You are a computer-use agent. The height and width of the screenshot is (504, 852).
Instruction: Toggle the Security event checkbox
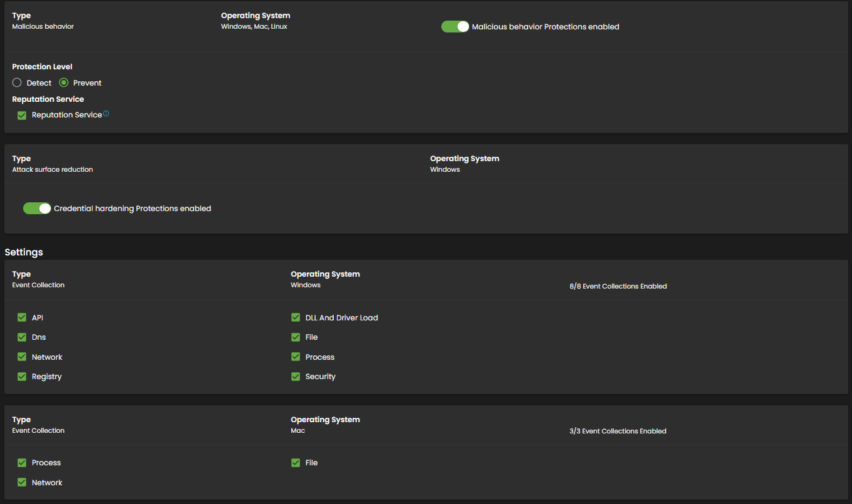[296, 377]
